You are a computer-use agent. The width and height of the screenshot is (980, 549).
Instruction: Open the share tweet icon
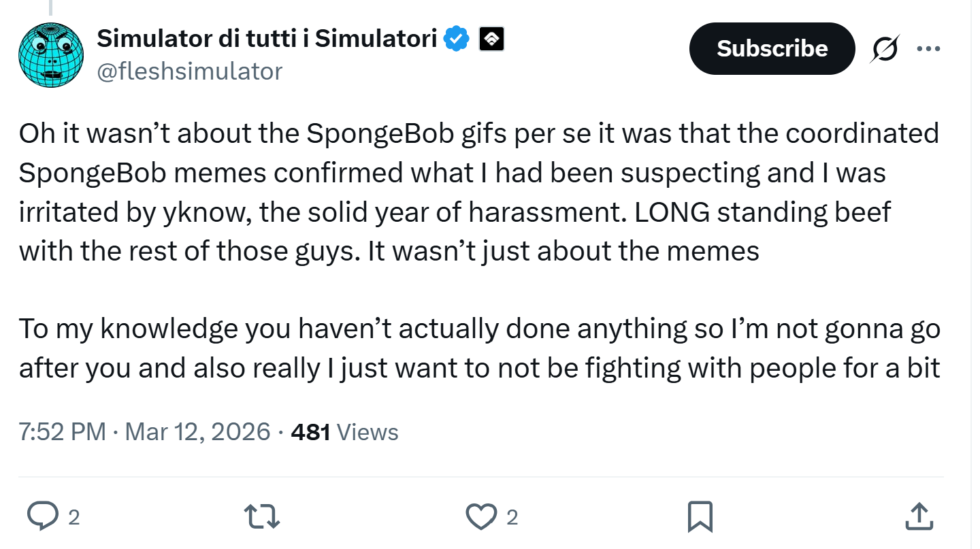pyautogui.click(x=919, y=516)
